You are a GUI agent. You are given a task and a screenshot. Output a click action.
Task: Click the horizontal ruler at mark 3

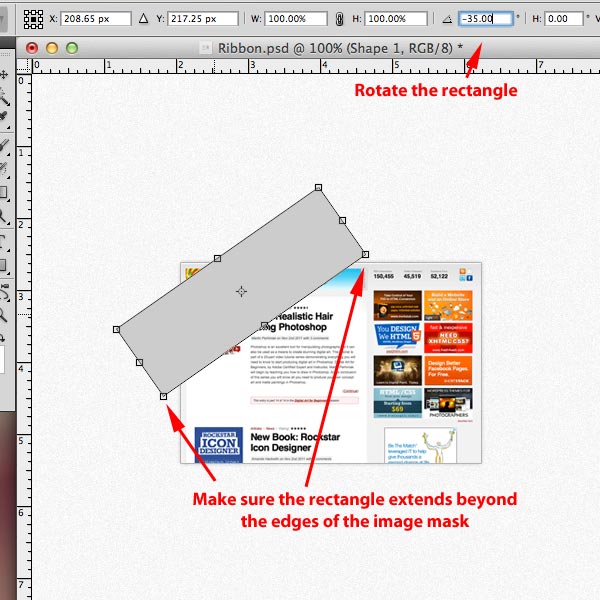[252, 66]
